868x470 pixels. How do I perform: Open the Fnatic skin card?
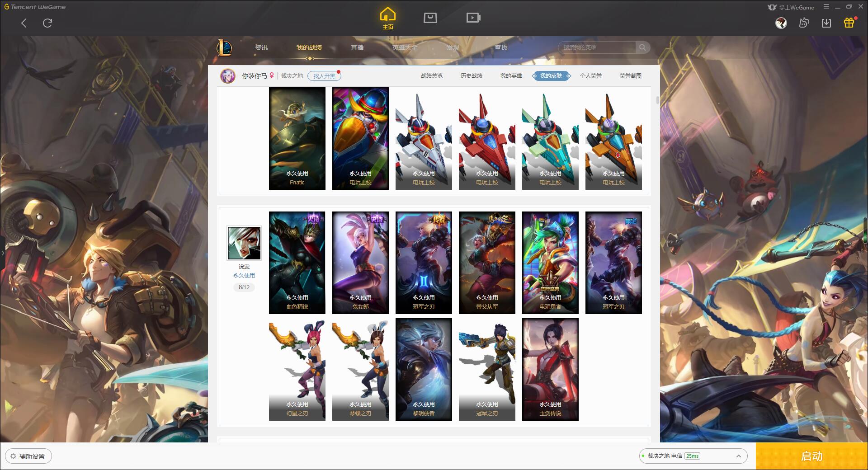pyautogui.click(x=297, y=138)
